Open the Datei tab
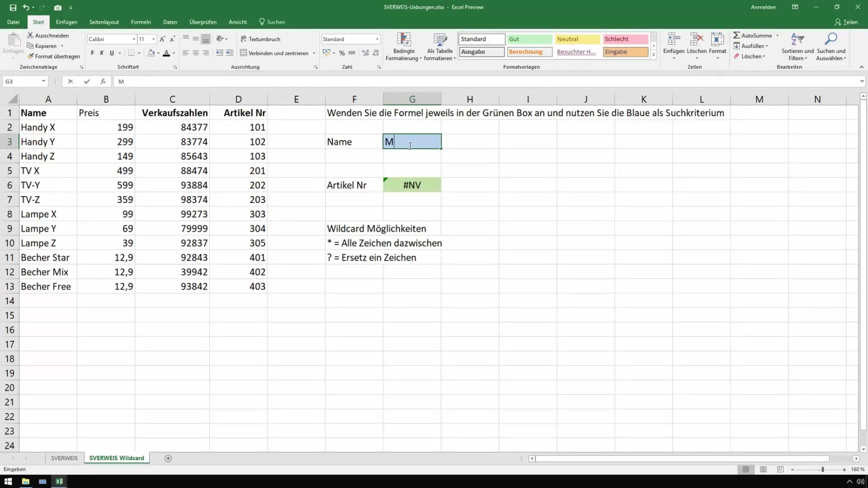This screenshot has height=488, width=868. [x=13, y=22]
